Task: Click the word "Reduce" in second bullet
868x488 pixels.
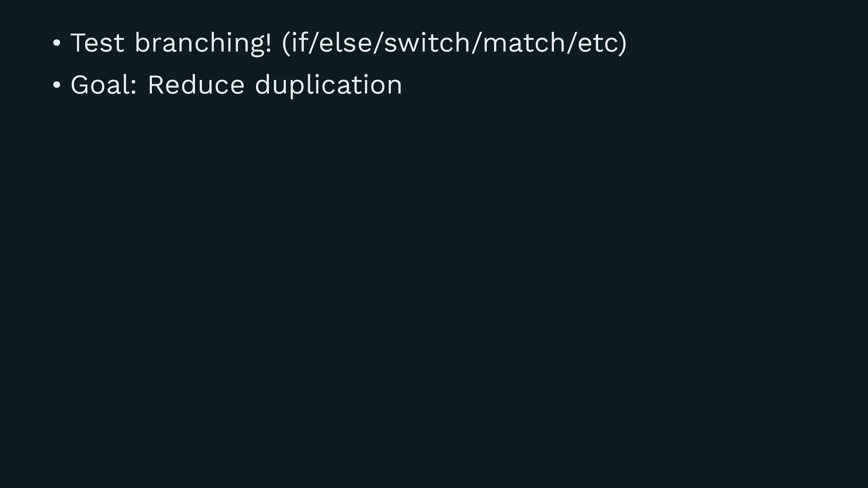Action: [196, 84]
